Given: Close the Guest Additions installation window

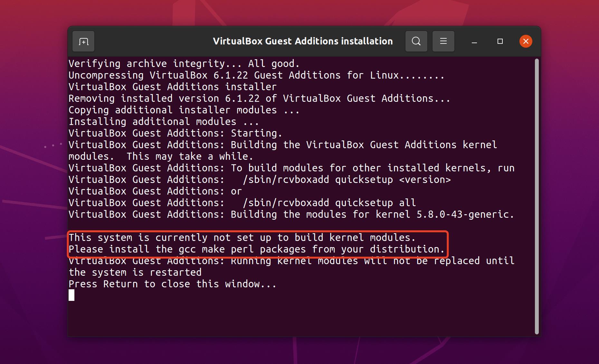Looking at the screenshot, I should [x=526, y=41].
